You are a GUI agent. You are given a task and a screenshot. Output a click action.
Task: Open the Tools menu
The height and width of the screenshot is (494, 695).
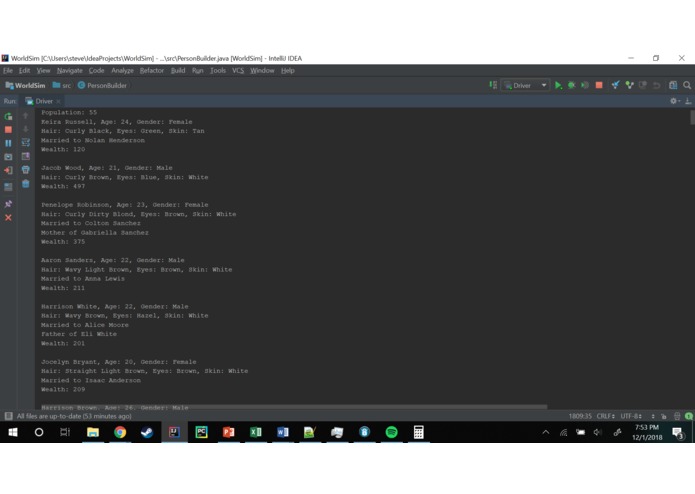point(218,70)
